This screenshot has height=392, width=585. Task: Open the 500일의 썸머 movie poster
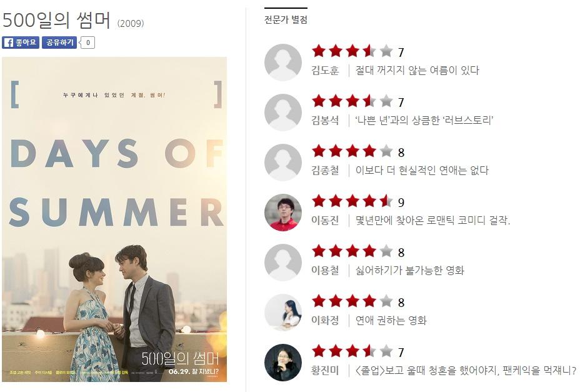coord(114,219)
